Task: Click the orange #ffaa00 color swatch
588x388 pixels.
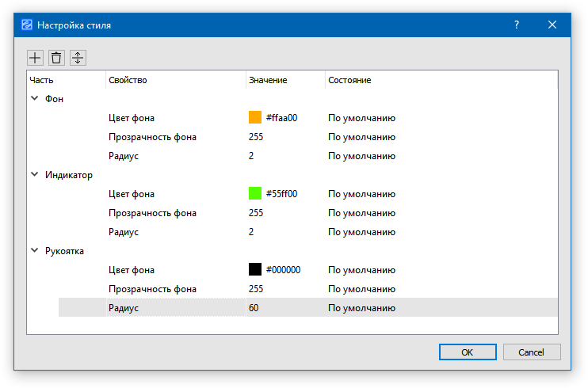Action: pos(255,118)
